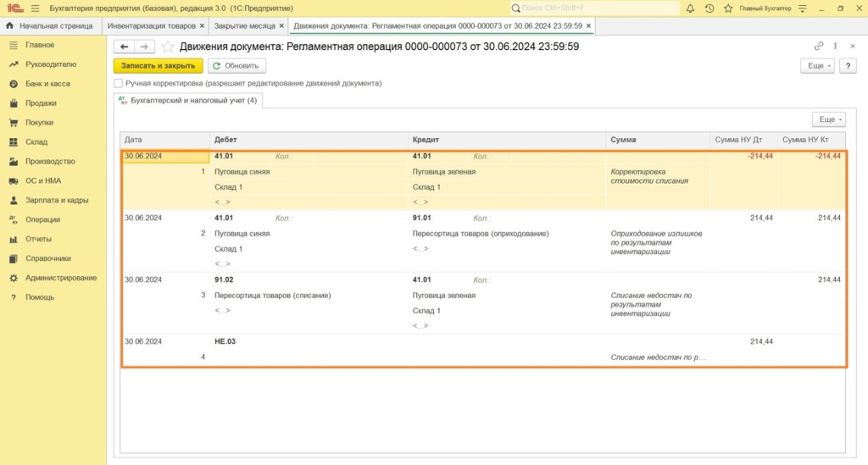Open the main hamburger menu
868x465 pixels.
coord(35,8)
